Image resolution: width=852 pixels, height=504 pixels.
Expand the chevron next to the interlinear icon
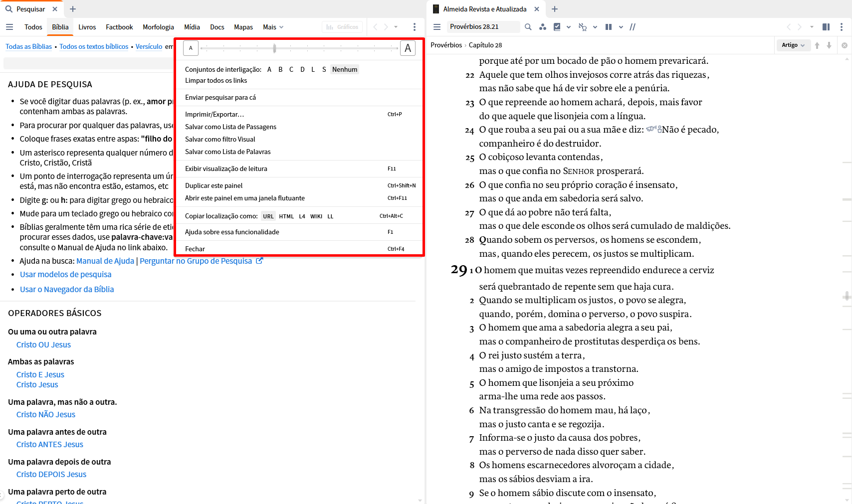[x=595, y=27]
